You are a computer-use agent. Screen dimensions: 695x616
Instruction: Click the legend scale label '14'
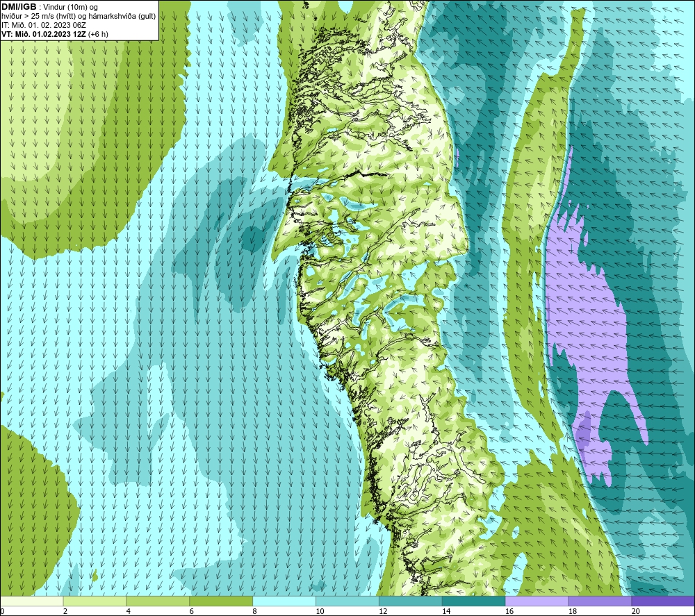coord(446,612)
